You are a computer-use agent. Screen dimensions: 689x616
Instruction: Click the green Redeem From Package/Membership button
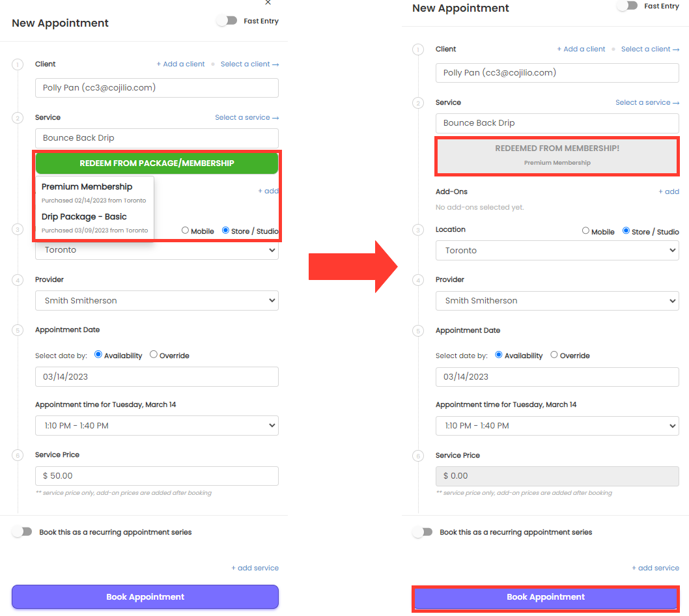point(157,163)
